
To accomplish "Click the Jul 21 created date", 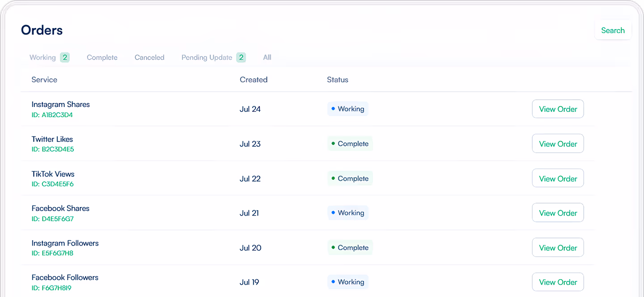I will [249, 213].
